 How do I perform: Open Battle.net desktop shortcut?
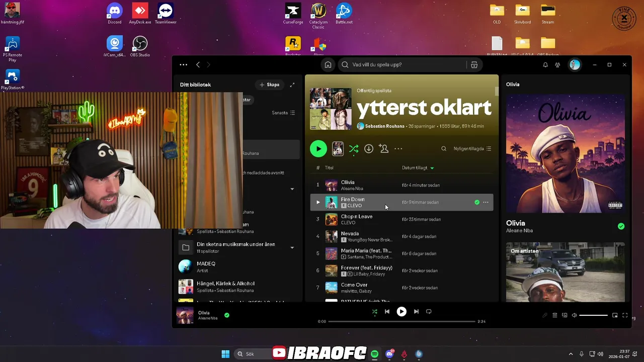tap(344, 14)
